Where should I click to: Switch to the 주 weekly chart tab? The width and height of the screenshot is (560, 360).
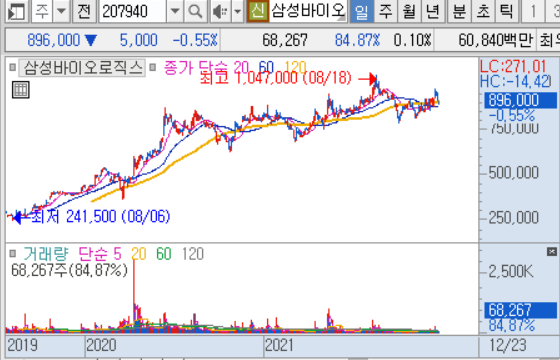pyautogui.click(x=385, y=11)
